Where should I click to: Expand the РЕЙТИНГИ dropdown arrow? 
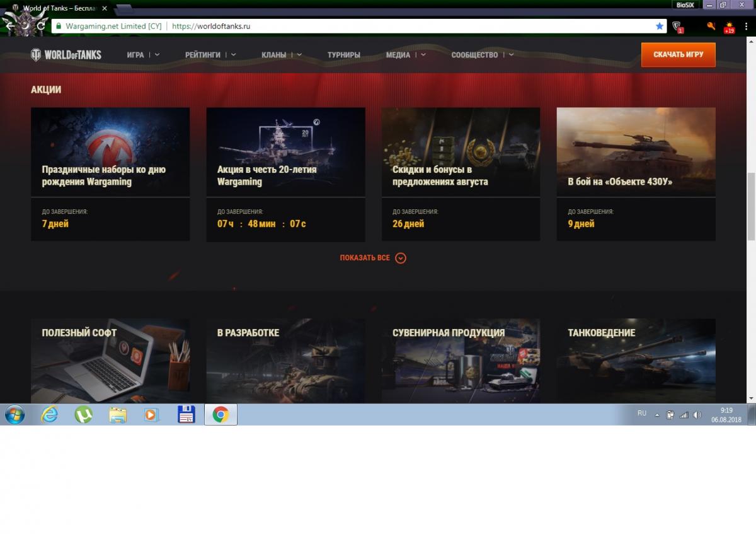click(x=234, y=55)
